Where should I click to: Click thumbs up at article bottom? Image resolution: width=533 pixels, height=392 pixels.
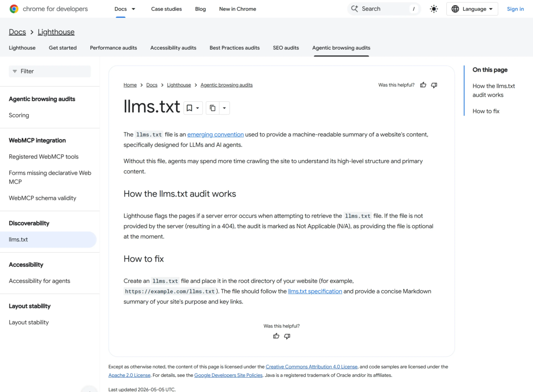(276, 336)
